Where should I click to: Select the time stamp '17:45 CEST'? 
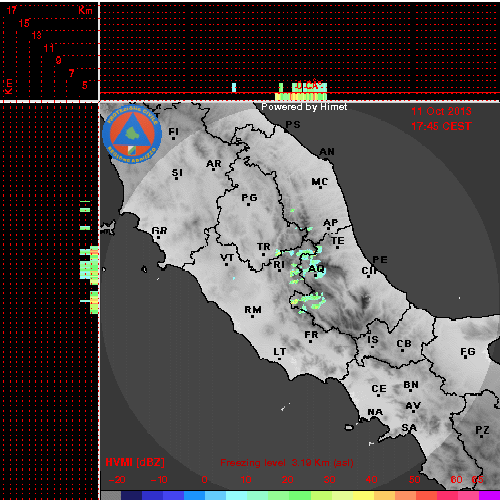pyautogui.click(x=441, y=126)
